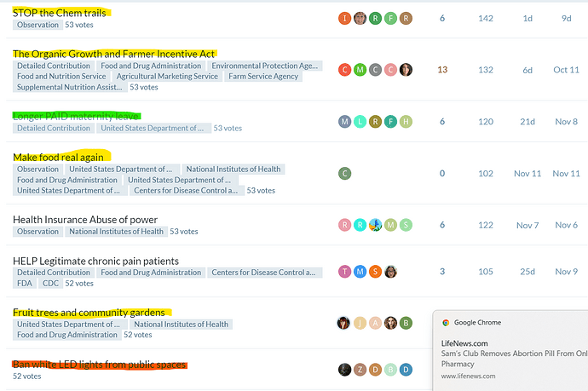The height and width of the screenshot is (391, 588).
Task: Click the 13 replies count on Organic Growth topic
Action: tap(442, 70)
